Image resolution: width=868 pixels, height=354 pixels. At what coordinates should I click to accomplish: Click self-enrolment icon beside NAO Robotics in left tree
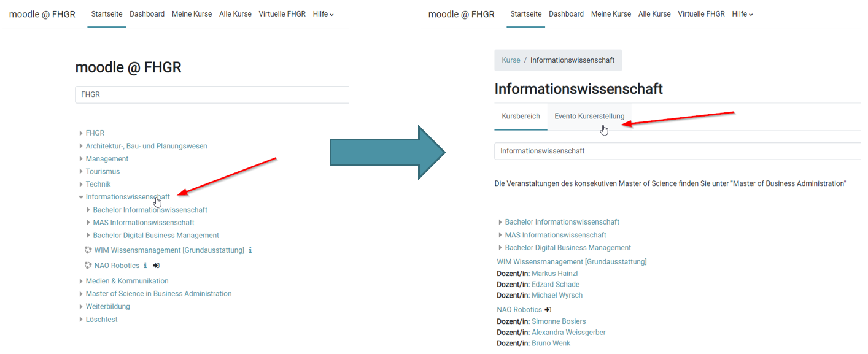[157, 266]
